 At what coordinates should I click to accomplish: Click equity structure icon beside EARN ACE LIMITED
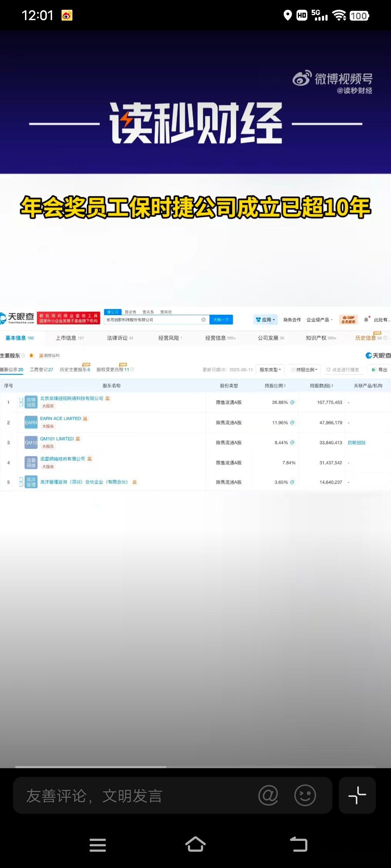point(85,418)
